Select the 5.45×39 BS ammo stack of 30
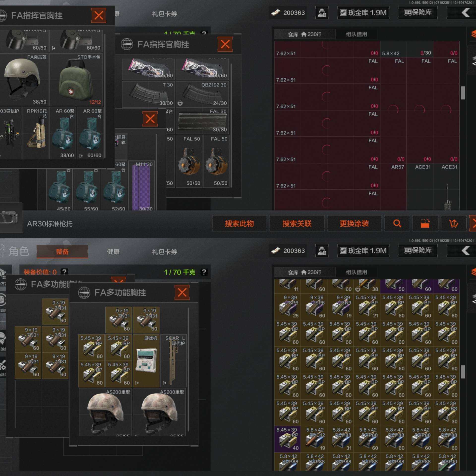This screenshot has height=476, width=476. pos(446,413)
